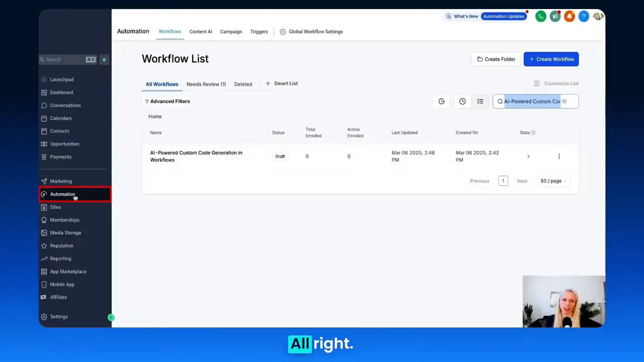
Task: Open Affiliate in the sidebar
Action: [x=58, y=297]
